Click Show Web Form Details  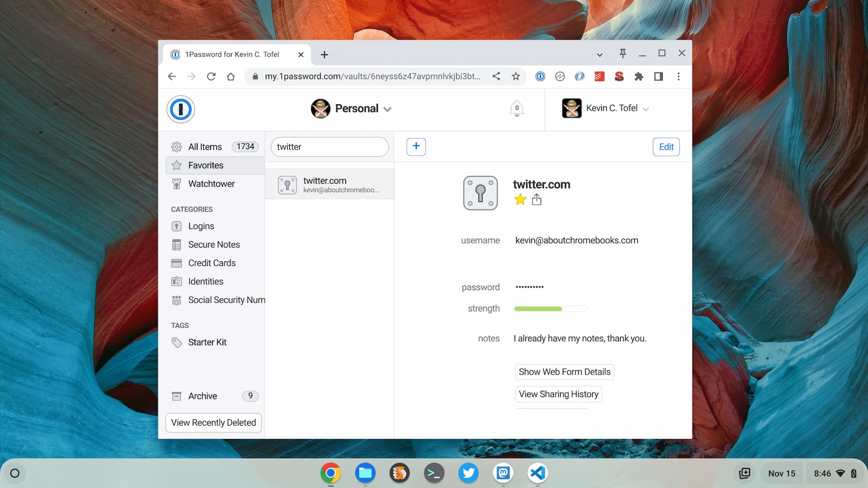click(x=564, y=372)
